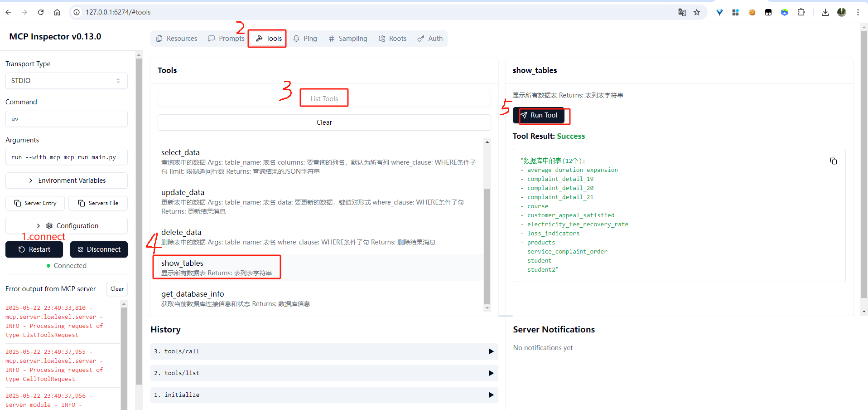Bookmark this page with the star icon
This screenshot has width=868, height=410.
[697, 12]
